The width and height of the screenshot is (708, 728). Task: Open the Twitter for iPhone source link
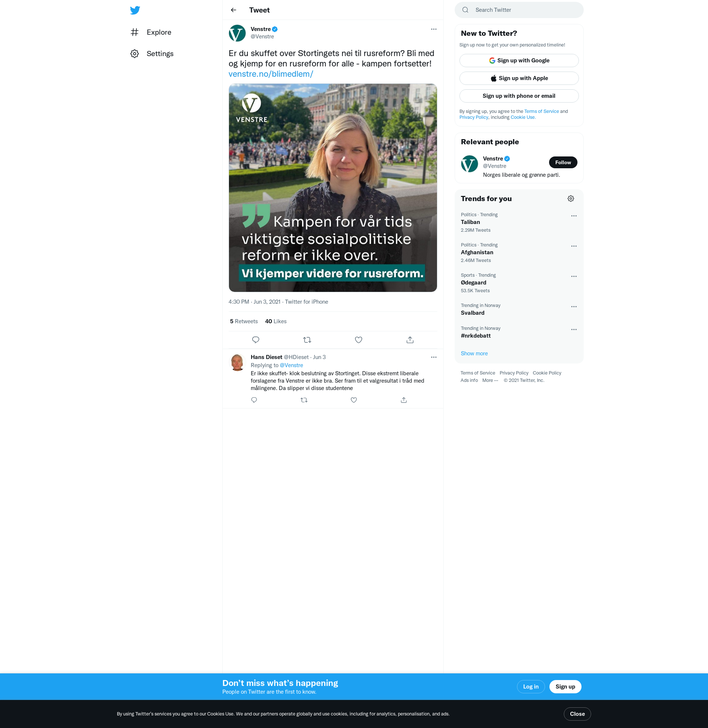(x=306, y=302)
